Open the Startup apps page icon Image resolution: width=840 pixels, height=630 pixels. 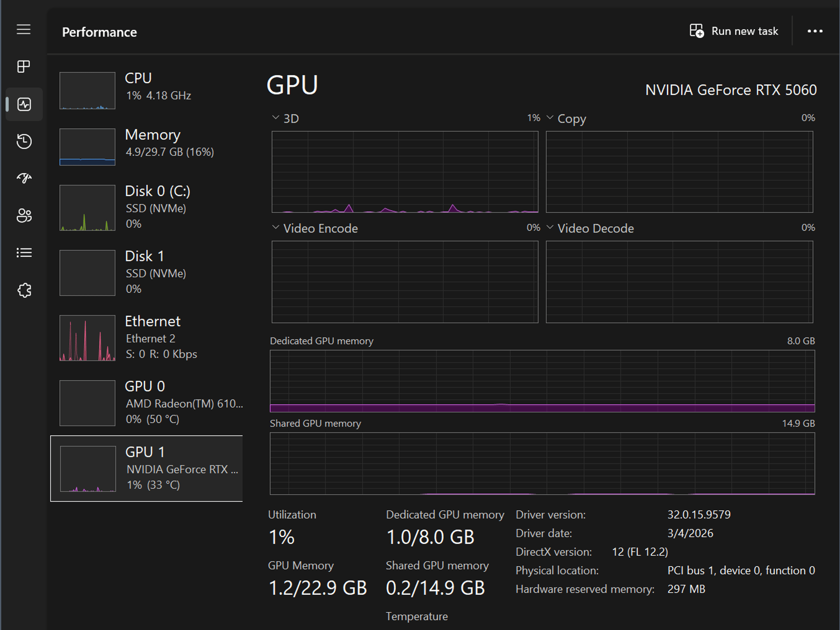click(24, 178)
